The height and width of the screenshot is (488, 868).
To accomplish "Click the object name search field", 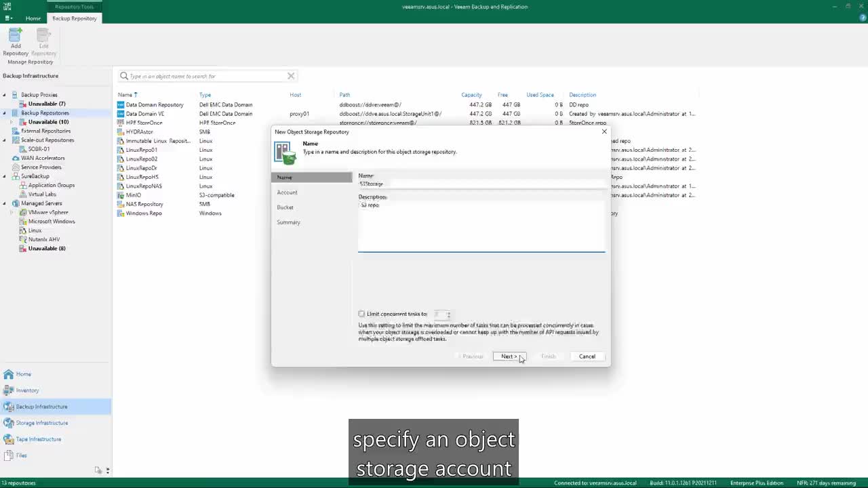I will [x=207, y=76].
